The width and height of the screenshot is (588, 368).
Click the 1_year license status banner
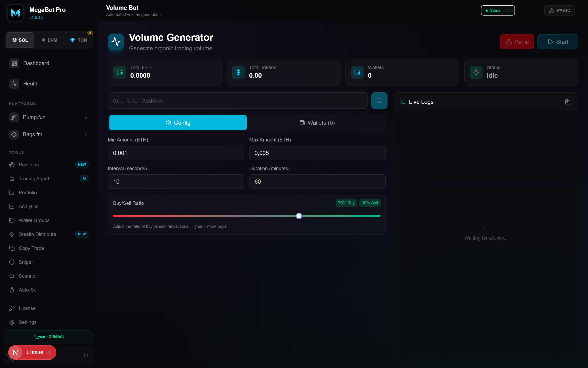tap(49, 337)
